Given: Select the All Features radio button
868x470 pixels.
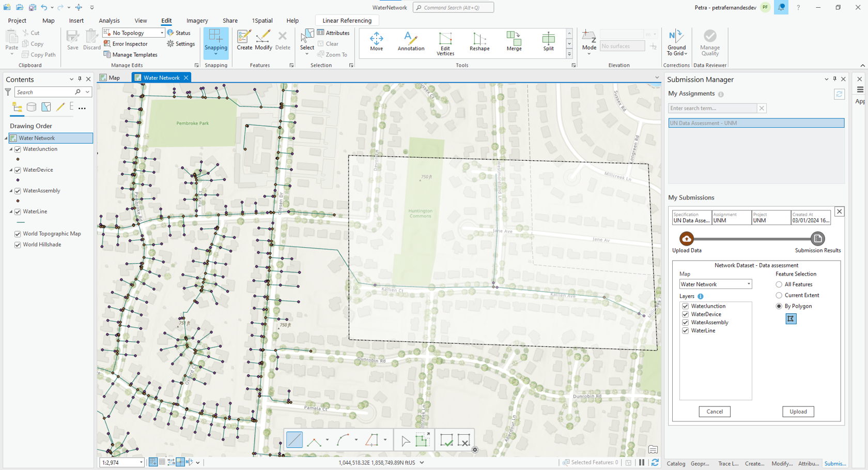Looking at the screenshot, I should pyautogui.click(x=779, y=284).
